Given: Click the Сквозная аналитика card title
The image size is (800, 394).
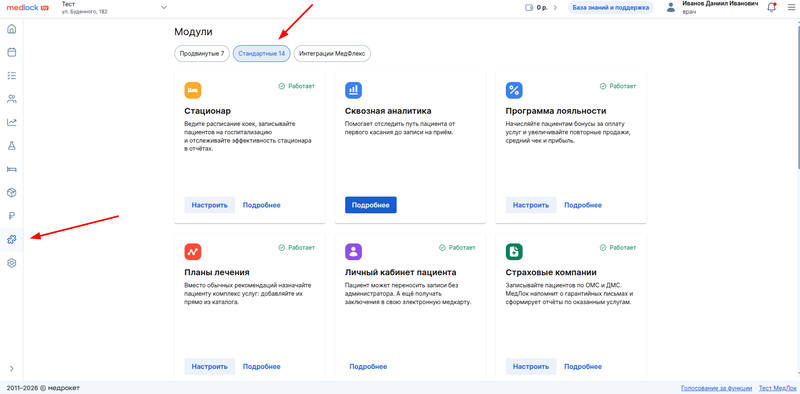Looking at the screenshot, I should [388, 111].
